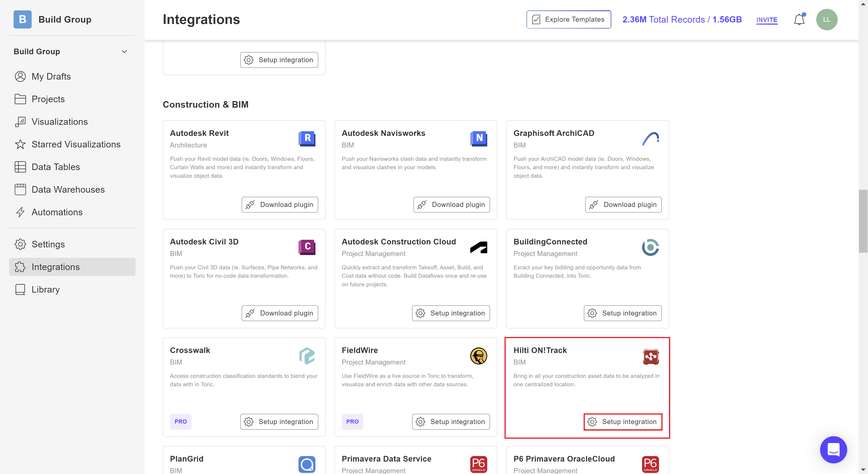Click the BuildingConnected logo icon

point(650,247)
